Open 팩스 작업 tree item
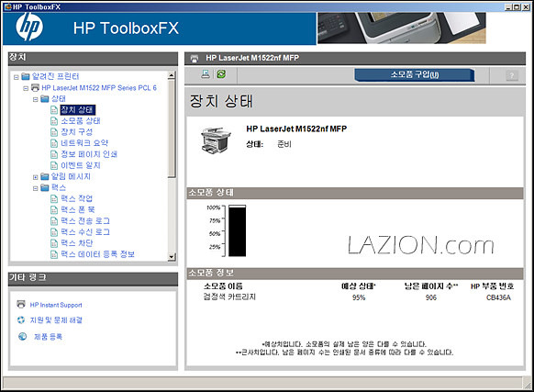534x392 pixels. 77,198
